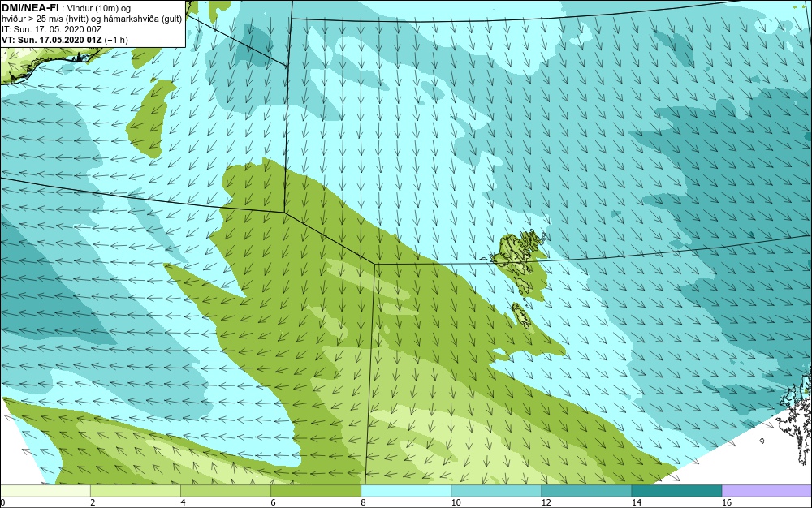
Task: Click the purple legend swatch above 16 m/s
Action: click(x=767, y=491)
